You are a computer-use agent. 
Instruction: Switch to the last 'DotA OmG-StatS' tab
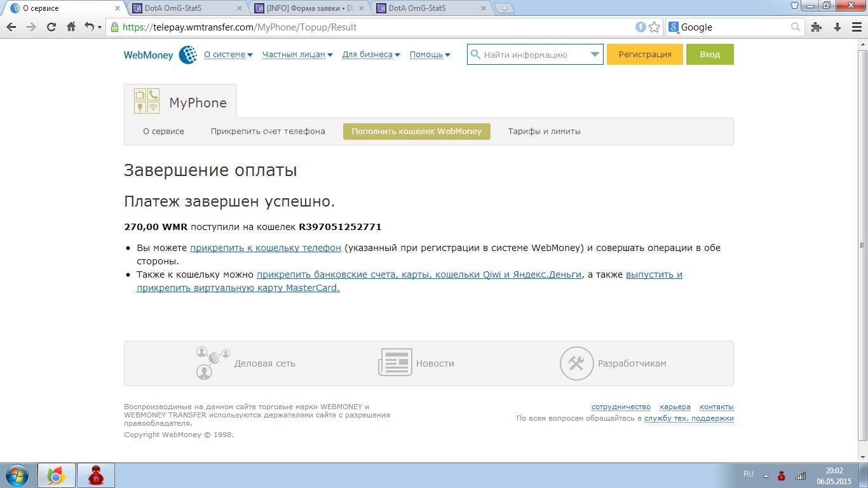[432, 8]
